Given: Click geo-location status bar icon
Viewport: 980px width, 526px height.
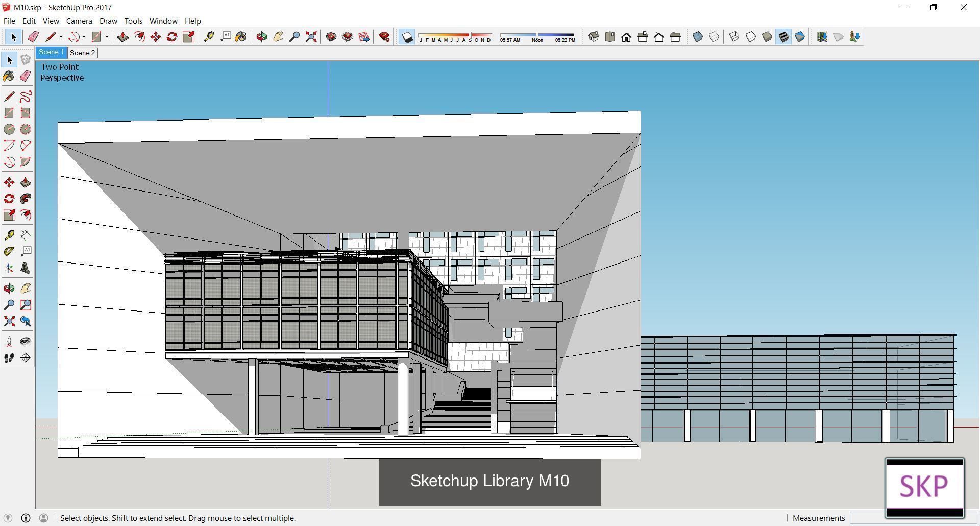Looking at the screenshot, I should (x=8, y=518).
